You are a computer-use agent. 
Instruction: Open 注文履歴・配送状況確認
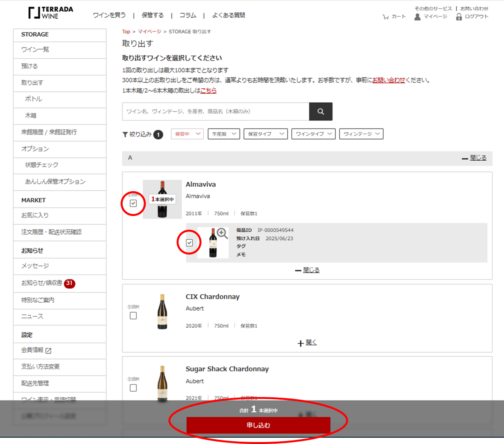(x=59, y=232)
